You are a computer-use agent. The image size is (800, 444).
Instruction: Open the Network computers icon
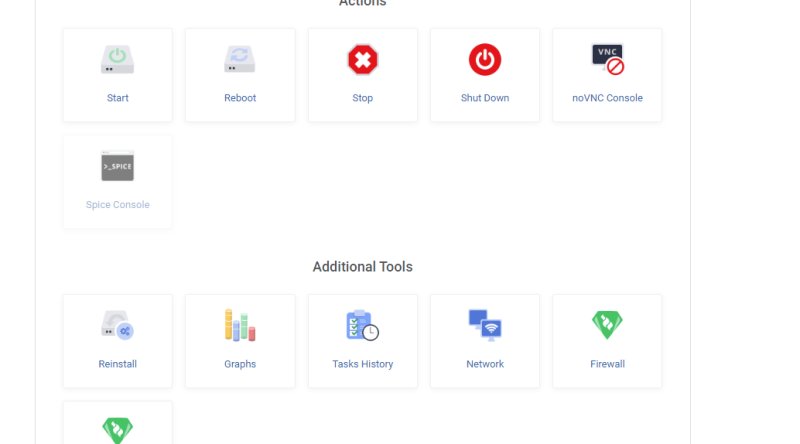(485, 325)
